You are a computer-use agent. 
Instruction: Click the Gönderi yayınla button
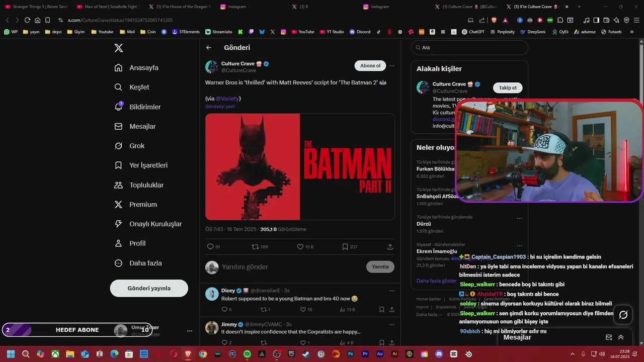coord(149,288)
